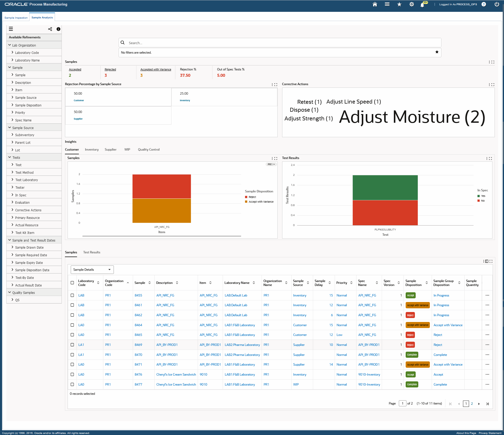Jump to last page arrow
504x435 pixels.
(x=487, y=404)
